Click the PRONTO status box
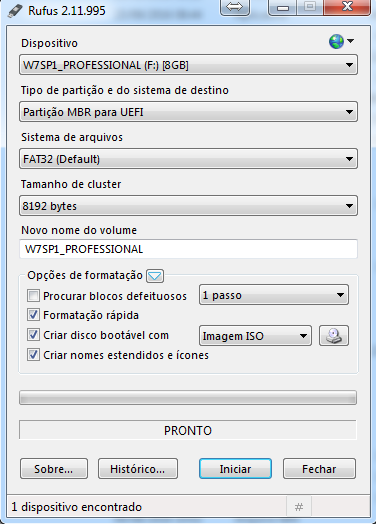Screen dimensions: 376x524 (x=188, y=430)
